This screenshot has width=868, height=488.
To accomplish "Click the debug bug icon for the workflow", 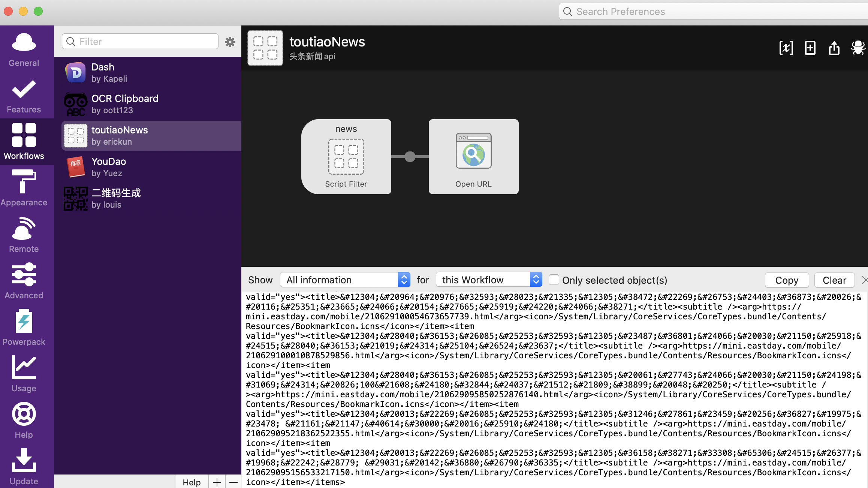I will tap(858, 48).
